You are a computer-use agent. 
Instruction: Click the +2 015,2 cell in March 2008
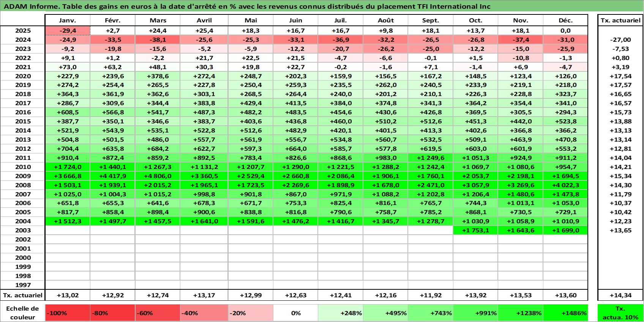(x=158, y=185)
